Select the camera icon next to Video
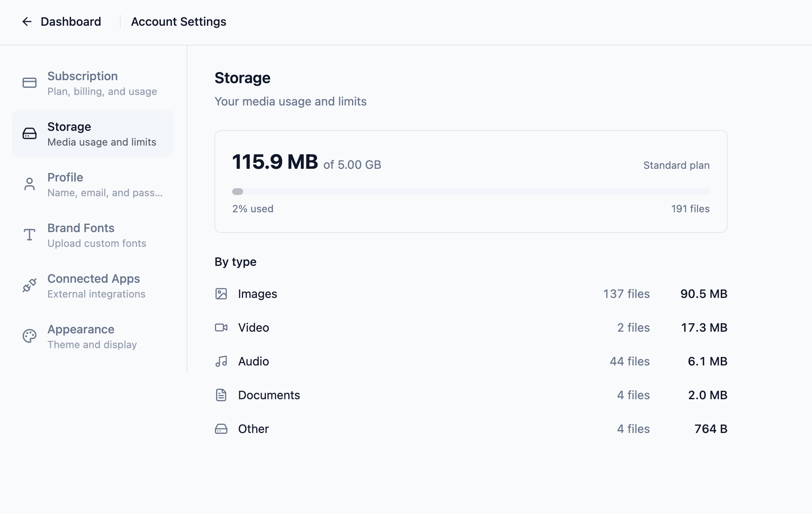Image resolution: width=812 pixels, height=514 pixels. click(x=221, y=327)
